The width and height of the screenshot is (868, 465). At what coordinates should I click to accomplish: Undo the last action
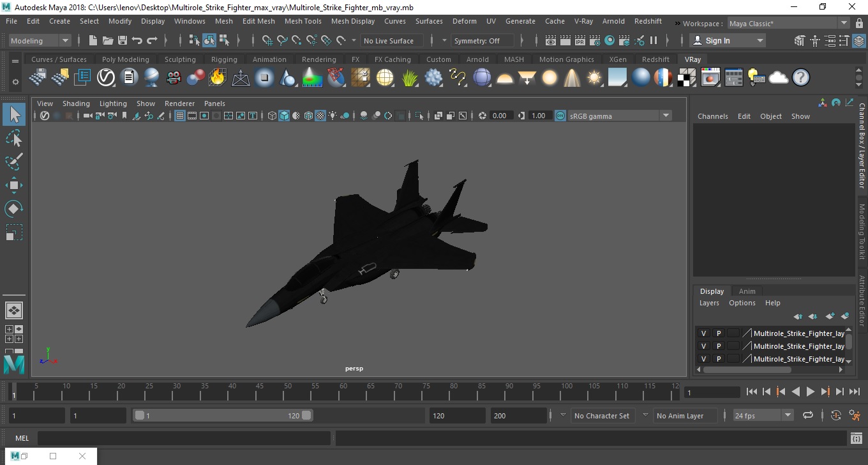click(137, 40)
